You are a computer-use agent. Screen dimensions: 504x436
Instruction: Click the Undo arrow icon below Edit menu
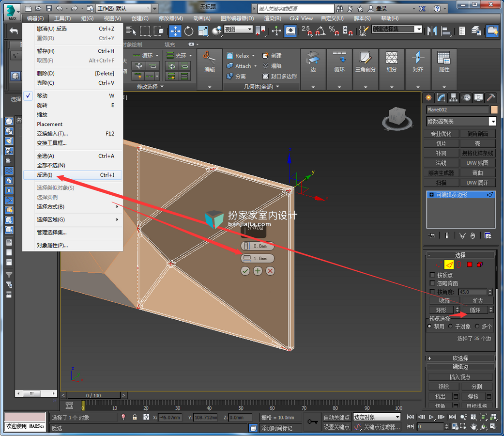coord(14,31)
